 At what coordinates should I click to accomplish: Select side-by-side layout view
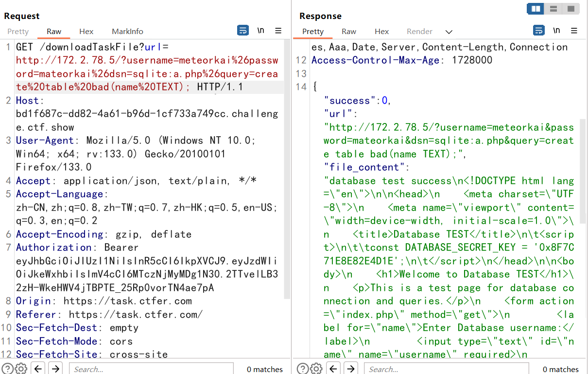(x=536, y=9)
